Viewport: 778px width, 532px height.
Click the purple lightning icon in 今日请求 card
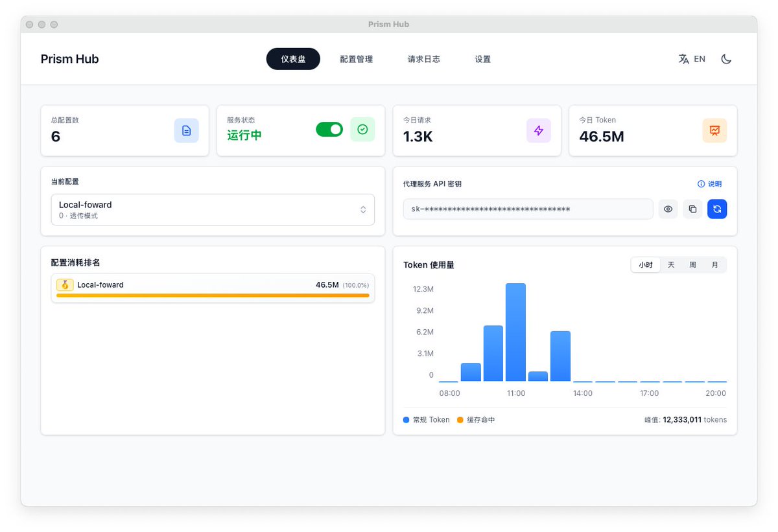pyautogui.click(x=539, y=130)
